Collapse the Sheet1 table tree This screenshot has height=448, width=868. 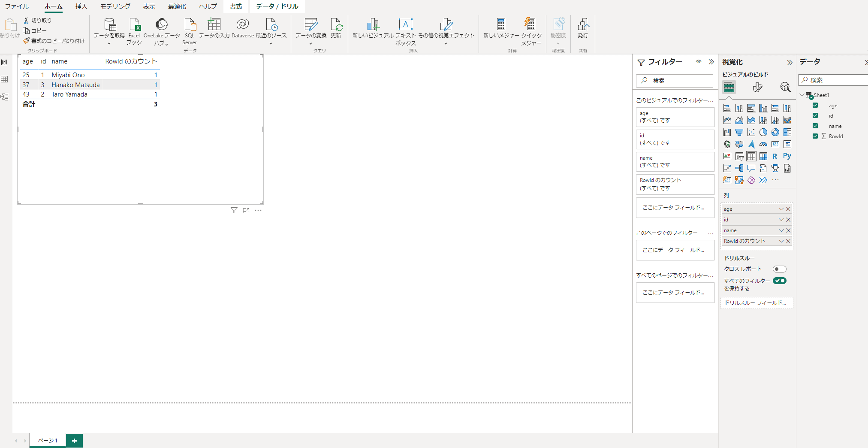point(802,95)
